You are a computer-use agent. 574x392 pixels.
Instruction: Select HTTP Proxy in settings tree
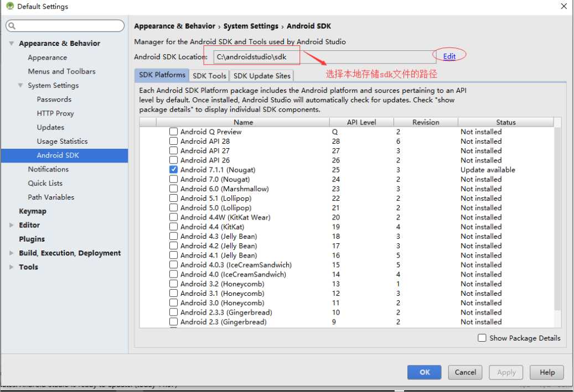click(55, 113)
